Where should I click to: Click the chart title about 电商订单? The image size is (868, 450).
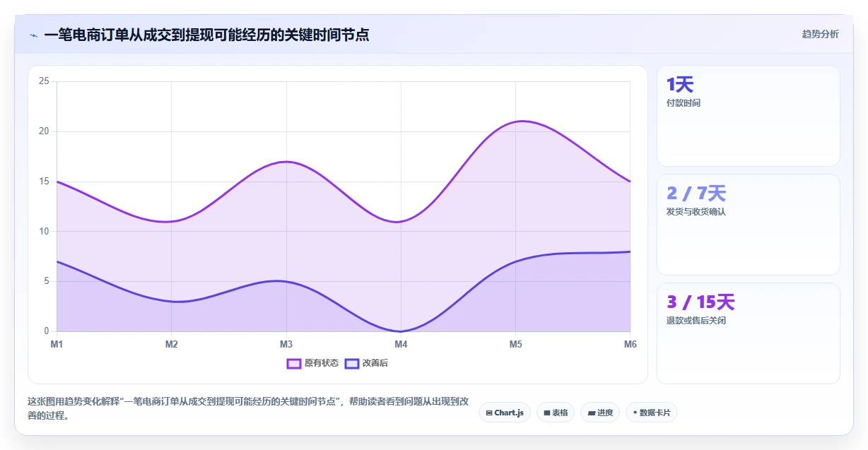(206, 35)
